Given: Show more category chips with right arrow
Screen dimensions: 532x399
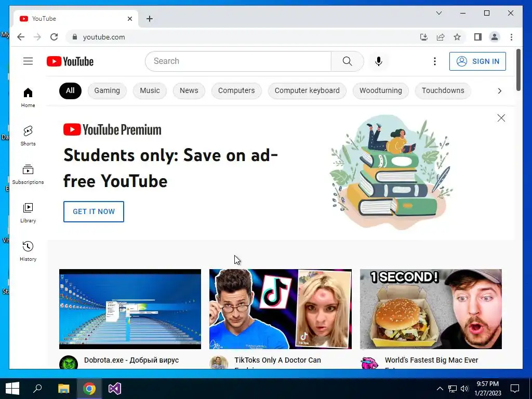Looking at the screenshot, I should (499, 90).
